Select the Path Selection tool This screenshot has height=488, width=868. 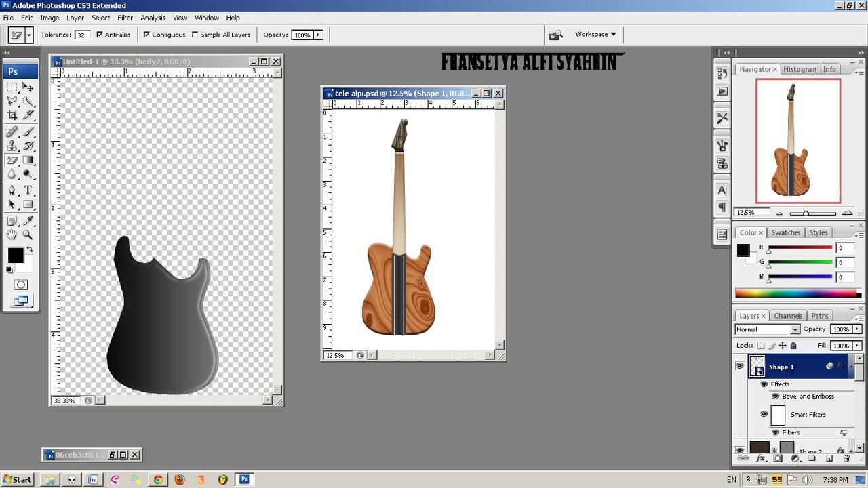click(x=12, y=205)
